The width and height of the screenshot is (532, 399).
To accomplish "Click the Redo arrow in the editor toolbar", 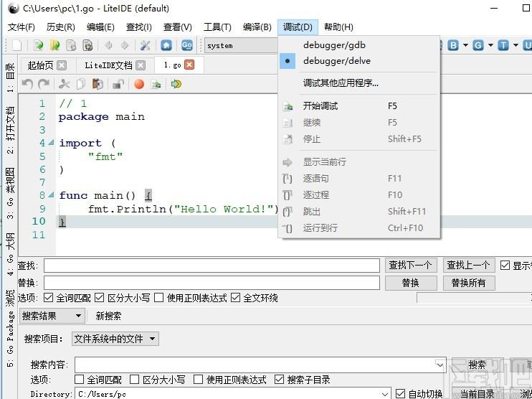I will [x=44, y=84].
